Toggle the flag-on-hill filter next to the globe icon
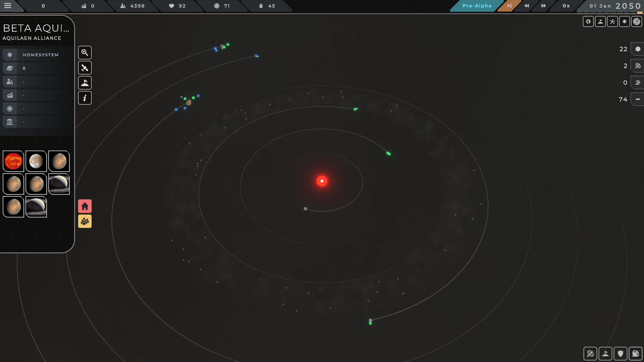 [x=600, y=22]
